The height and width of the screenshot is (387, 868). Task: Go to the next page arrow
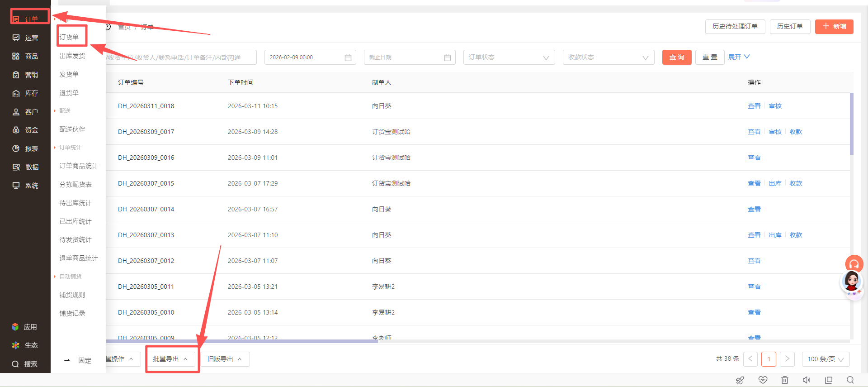click(x=787, y=359)
